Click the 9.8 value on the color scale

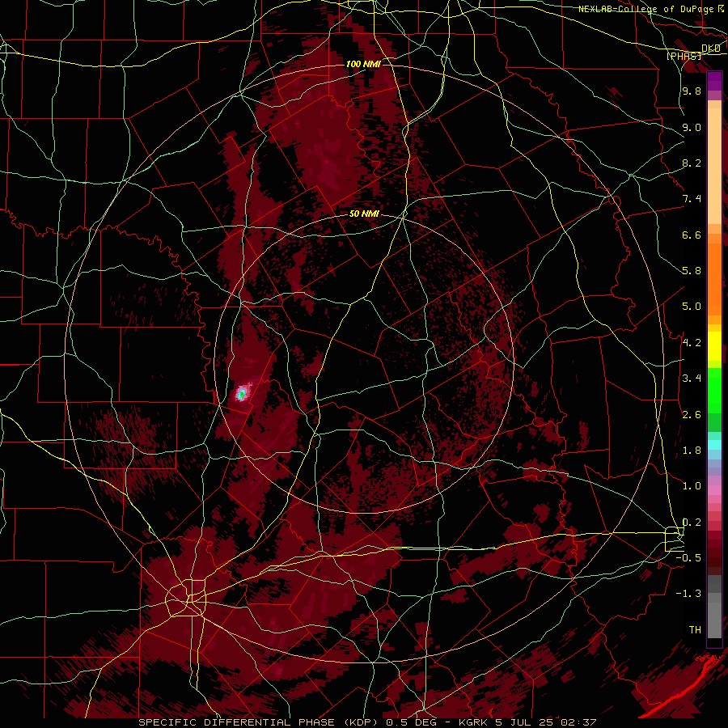click(692, 91)
